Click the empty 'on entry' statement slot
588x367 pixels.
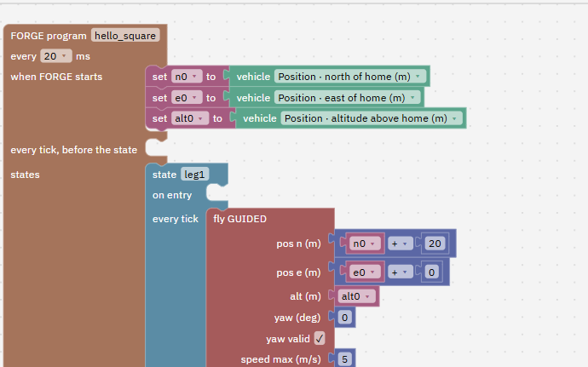[216, 192]
